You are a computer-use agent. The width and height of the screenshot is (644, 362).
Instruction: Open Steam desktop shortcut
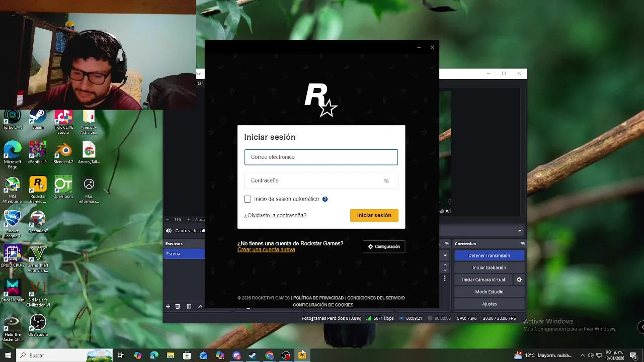38,120
